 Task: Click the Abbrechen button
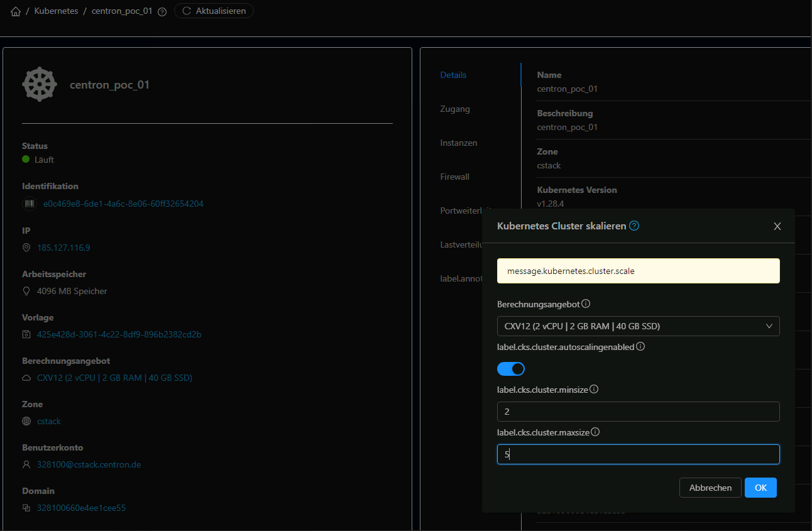[710, 488]
